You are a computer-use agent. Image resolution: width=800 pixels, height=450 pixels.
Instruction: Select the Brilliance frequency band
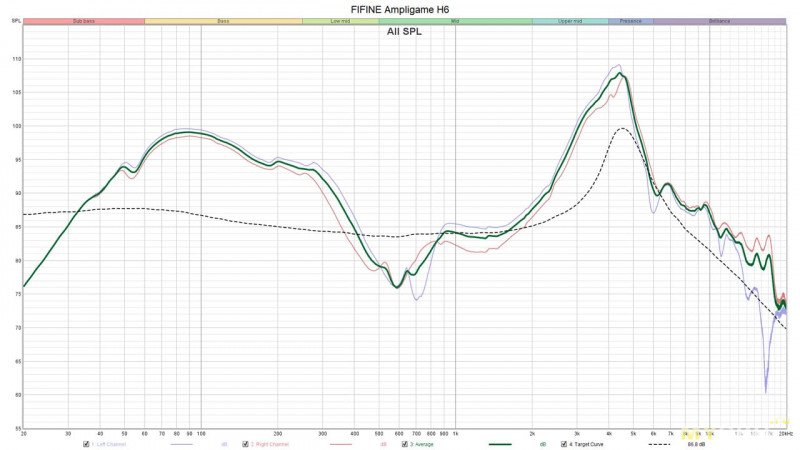tap(720, 20)
